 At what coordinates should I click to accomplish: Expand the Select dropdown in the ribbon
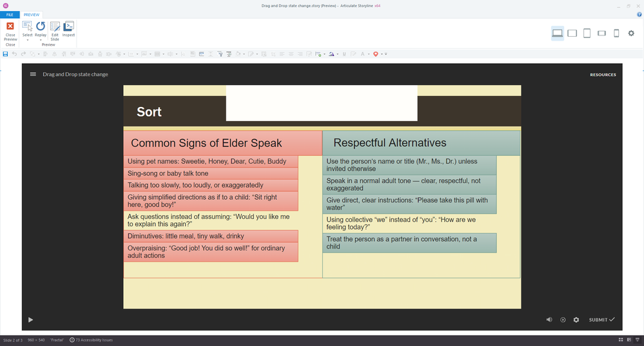click(x=28, y=39)
